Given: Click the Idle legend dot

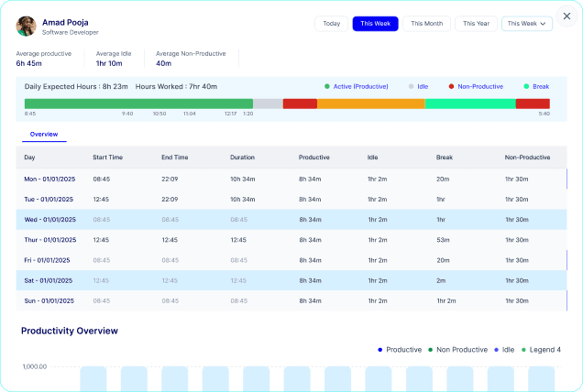Looking at the screenshot, I should click(x=411, y=86).
